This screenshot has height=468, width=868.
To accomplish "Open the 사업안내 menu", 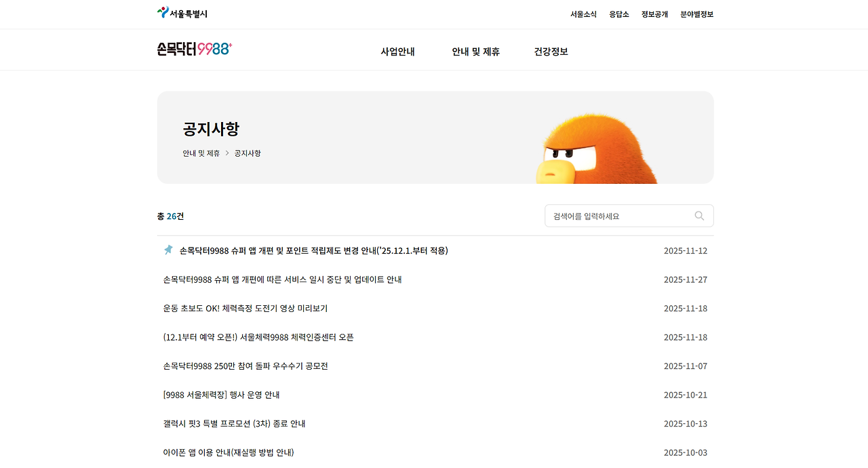I will (x=397, y=52).
